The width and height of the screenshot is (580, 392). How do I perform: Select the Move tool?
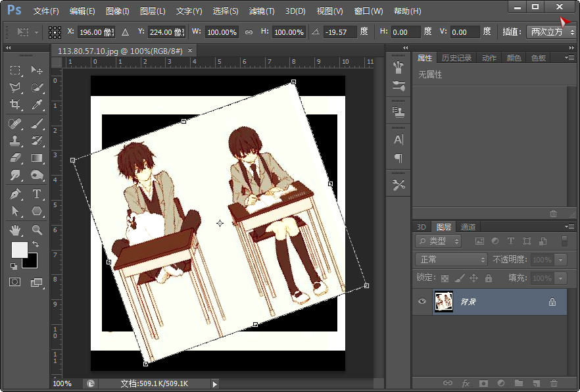pyautogui.click(x=37, y=70)
